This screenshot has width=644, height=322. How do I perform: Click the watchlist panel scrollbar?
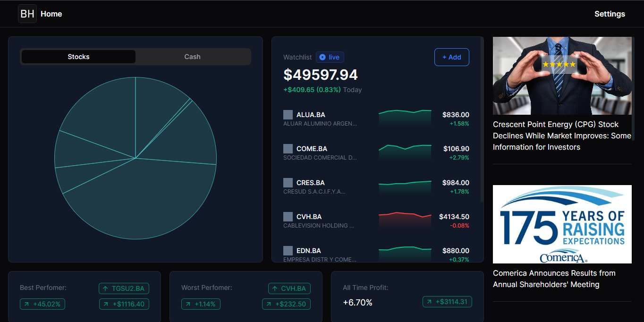[482, 119]
